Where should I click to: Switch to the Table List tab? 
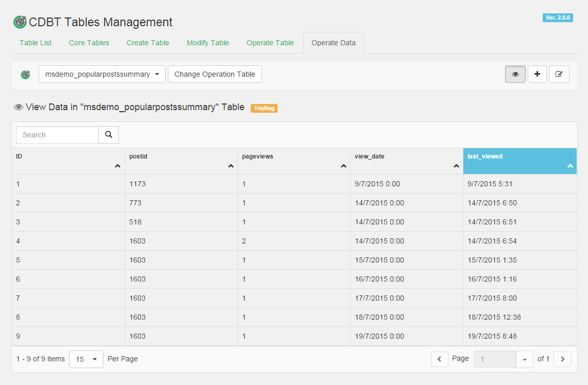(36, 43)
